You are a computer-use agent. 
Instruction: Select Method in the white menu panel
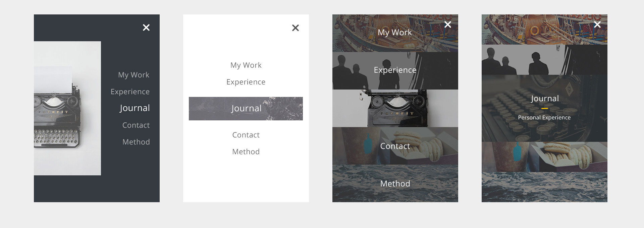coord(246,151)
